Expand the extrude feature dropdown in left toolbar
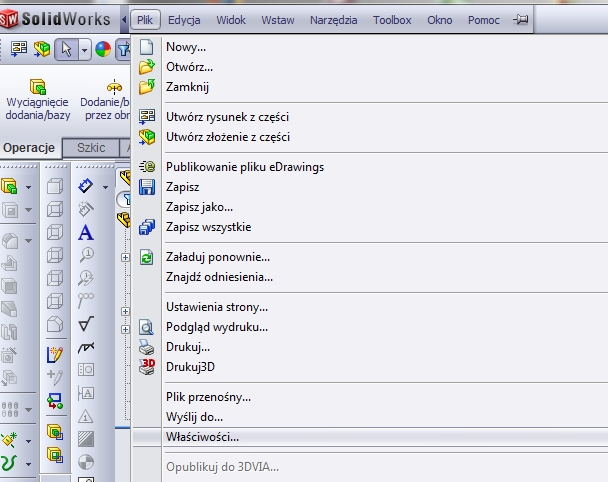 pos(28,186)
